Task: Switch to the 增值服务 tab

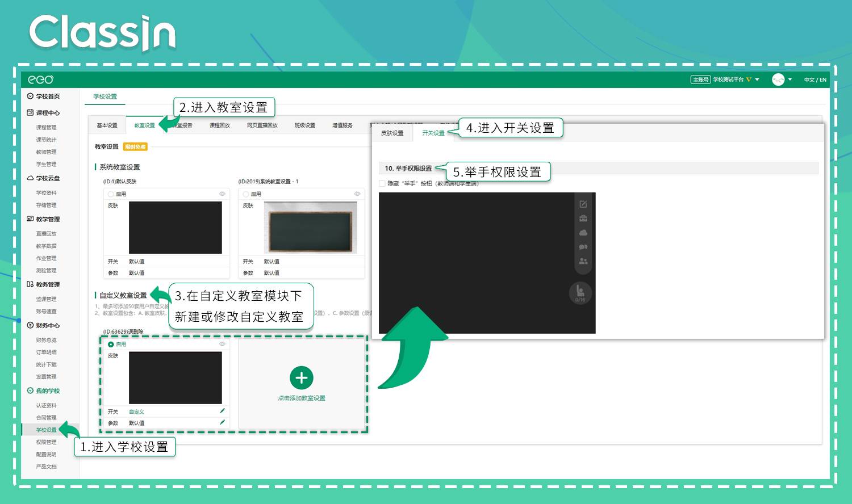Action: [342, 125]
